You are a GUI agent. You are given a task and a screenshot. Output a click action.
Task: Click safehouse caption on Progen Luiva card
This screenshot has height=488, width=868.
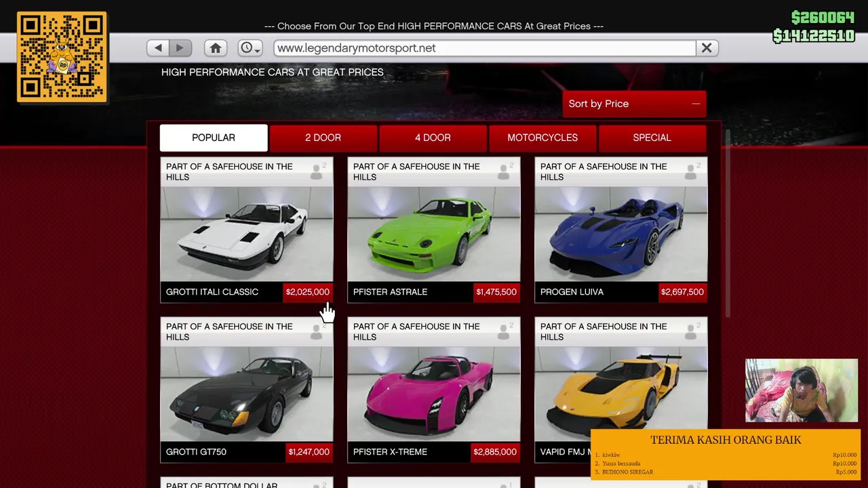pos(604,171)
